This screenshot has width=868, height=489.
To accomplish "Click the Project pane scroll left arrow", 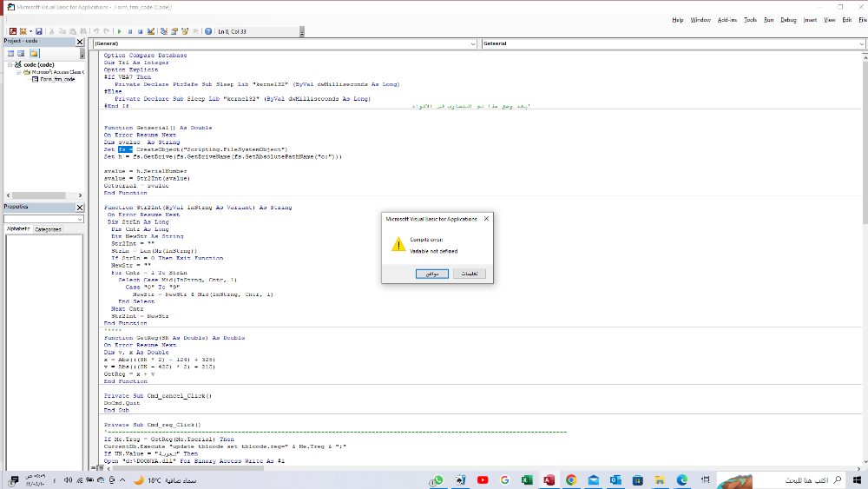I will pyautogui.click(x=9, y=195).
